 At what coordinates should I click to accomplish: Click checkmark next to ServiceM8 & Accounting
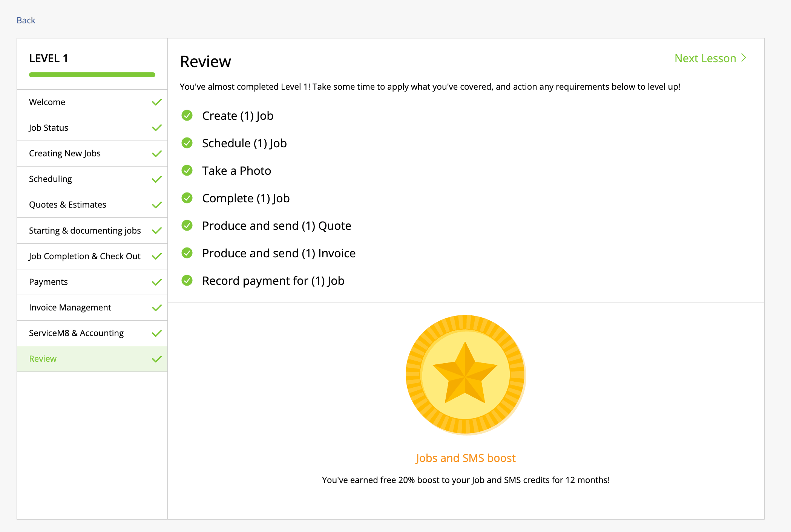156,333
